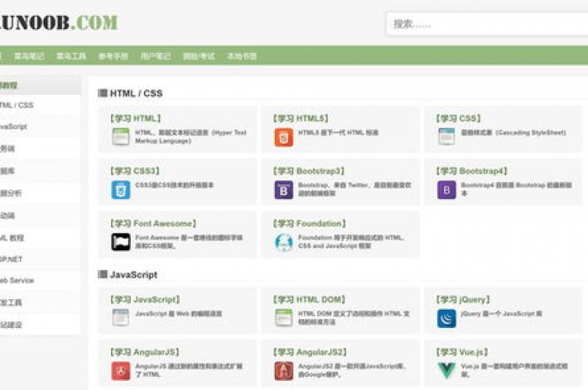Select 移动端 in the left sidebar
Viewport: 588px width, 390px height.
(x=40, y=216)
